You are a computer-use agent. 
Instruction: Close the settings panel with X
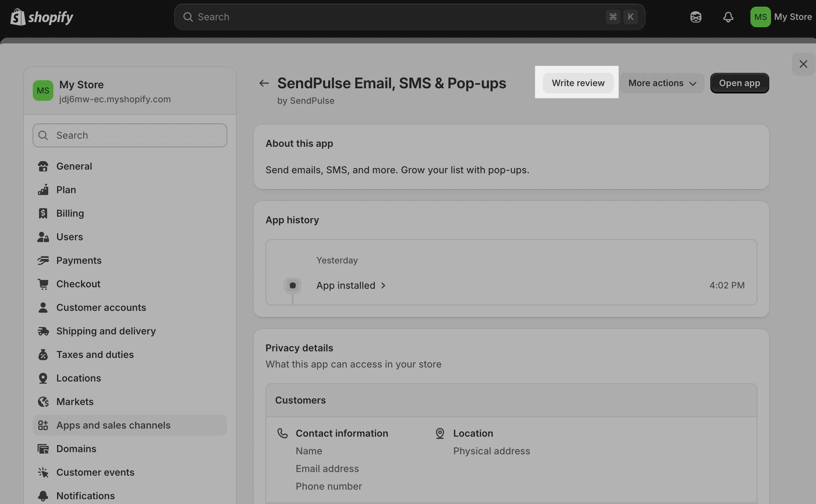803,64
